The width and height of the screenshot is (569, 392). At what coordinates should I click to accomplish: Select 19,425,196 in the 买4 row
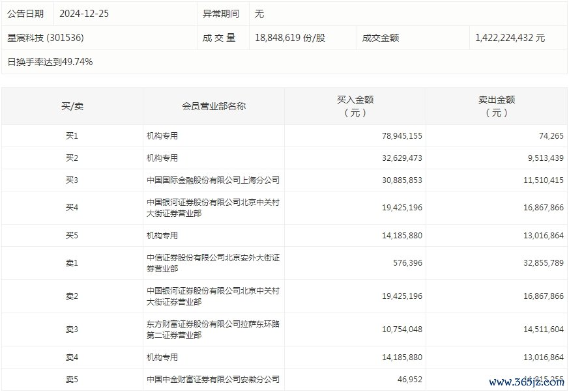401,208
